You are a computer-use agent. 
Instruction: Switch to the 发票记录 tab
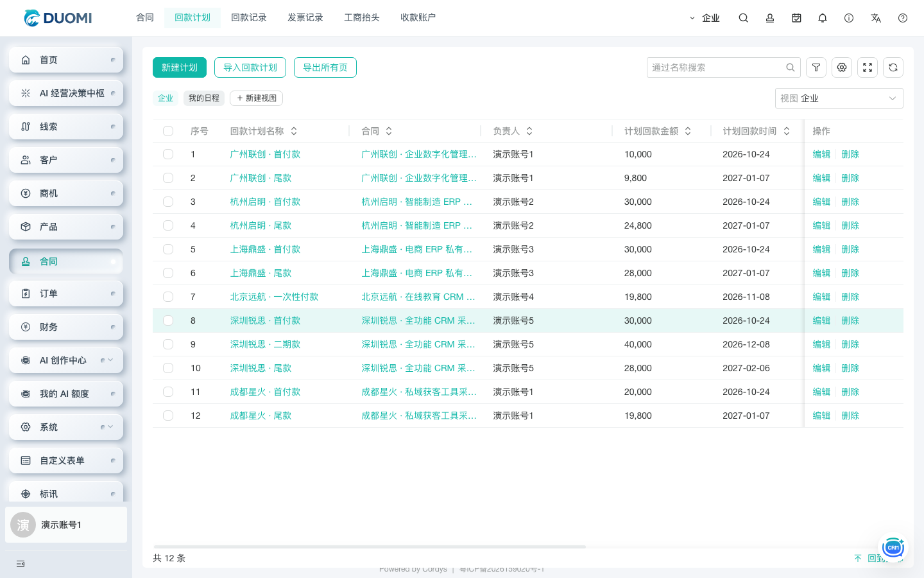(305, 18)
